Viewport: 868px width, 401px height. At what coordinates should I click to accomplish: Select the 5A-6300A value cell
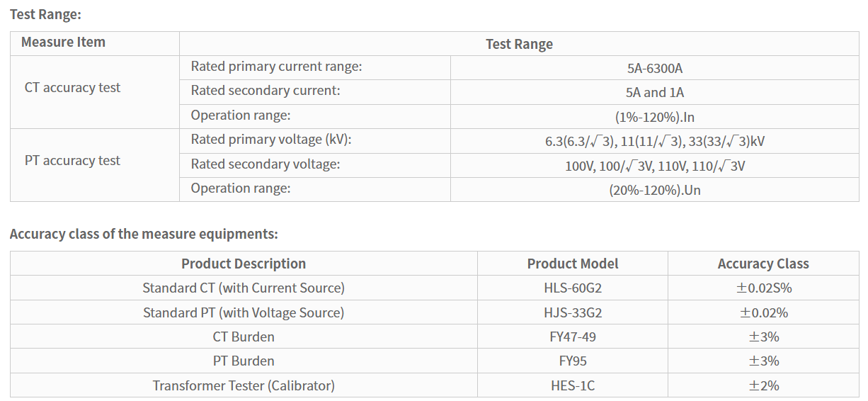pyautogui.click(x=655, y=68)
